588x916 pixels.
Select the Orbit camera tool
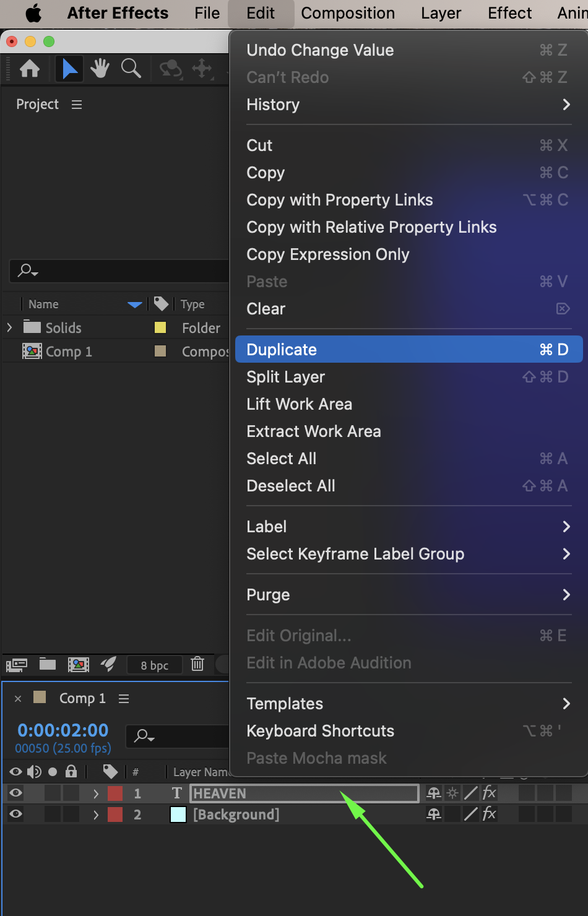(x=171, y=69)
